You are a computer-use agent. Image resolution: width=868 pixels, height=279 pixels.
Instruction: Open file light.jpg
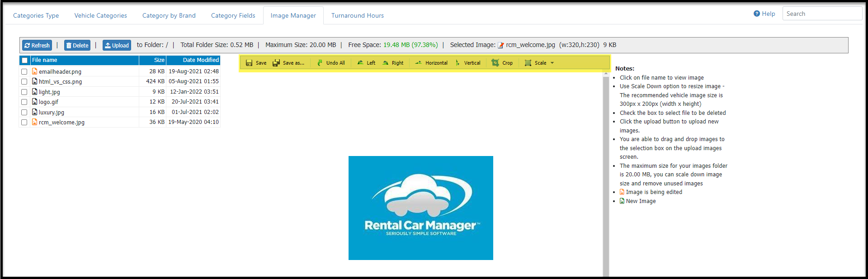coord(49,92)
